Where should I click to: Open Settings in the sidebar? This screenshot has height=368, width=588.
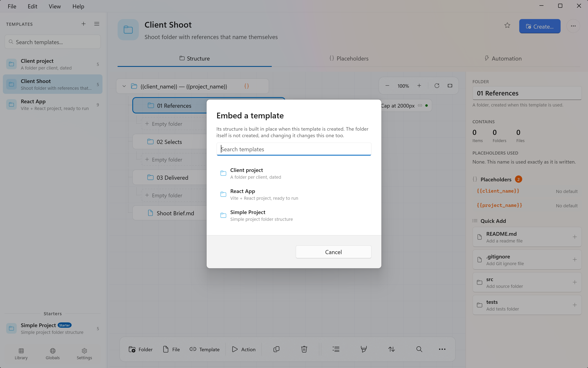pyautogui.click(x=84, y=354)
